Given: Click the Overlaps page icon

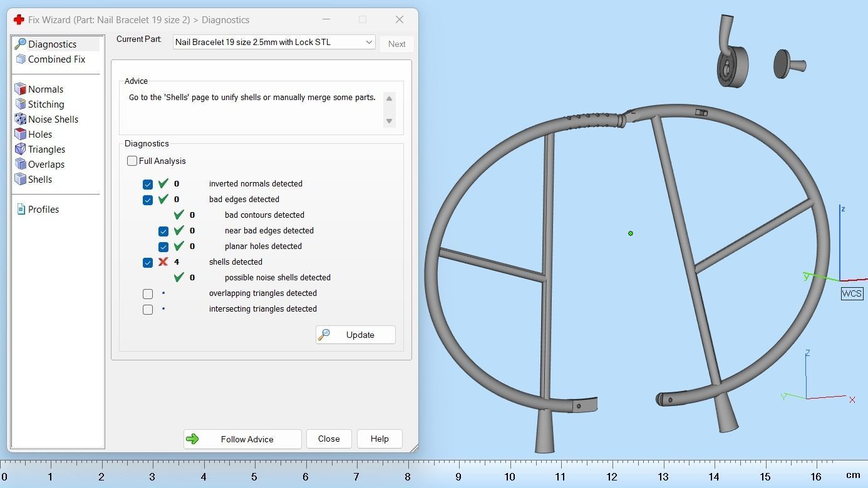Looking at the screenshot, I should coord(20,164).
